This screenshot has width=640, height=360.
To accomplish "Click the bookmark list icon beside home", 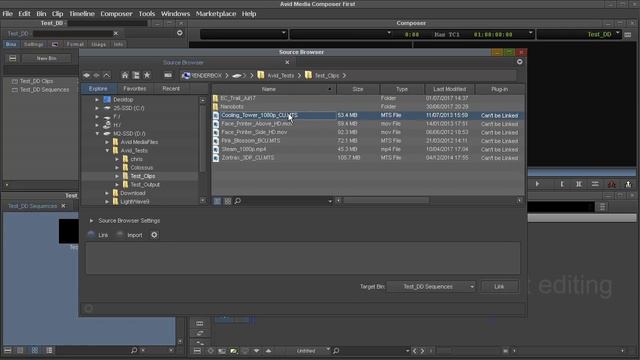I will 136,76.
